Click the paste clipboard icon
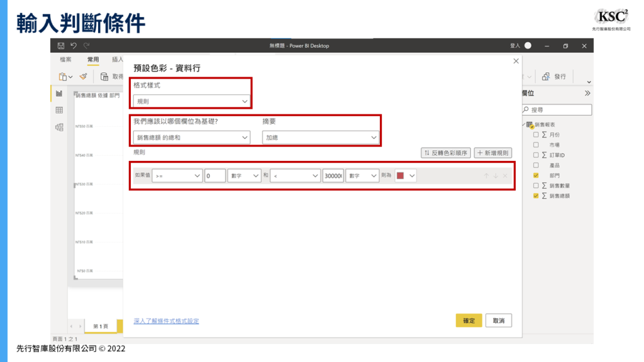The width and height of the screenshot is (644, 362). tap(63, 77)
